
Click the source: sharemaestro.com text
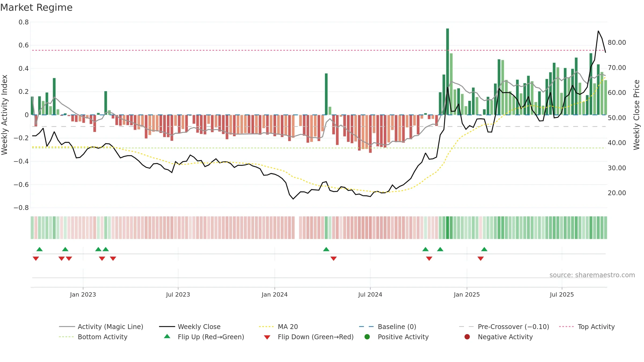click(592, 275)
